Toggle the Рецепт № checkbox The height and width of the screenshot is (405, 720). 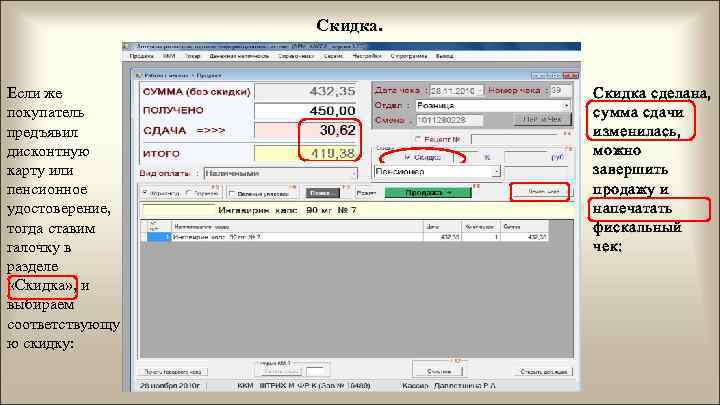[418, 139]
